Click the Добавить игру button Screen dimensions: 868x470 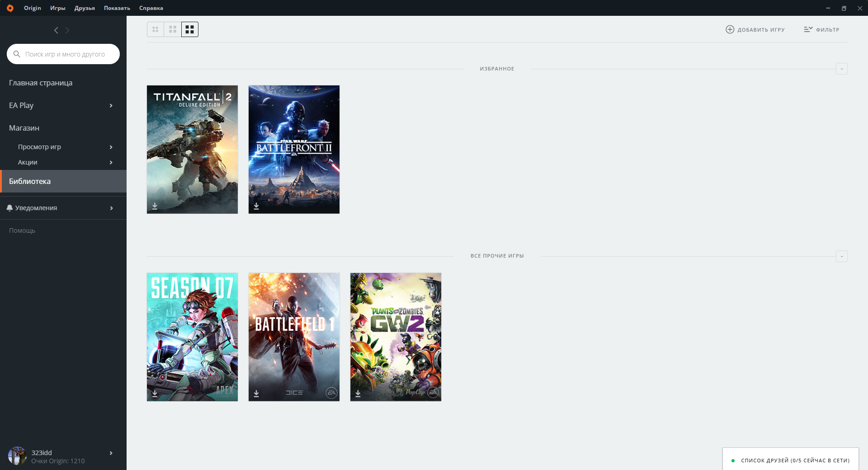pyautogui.click(x=755, y=29)
